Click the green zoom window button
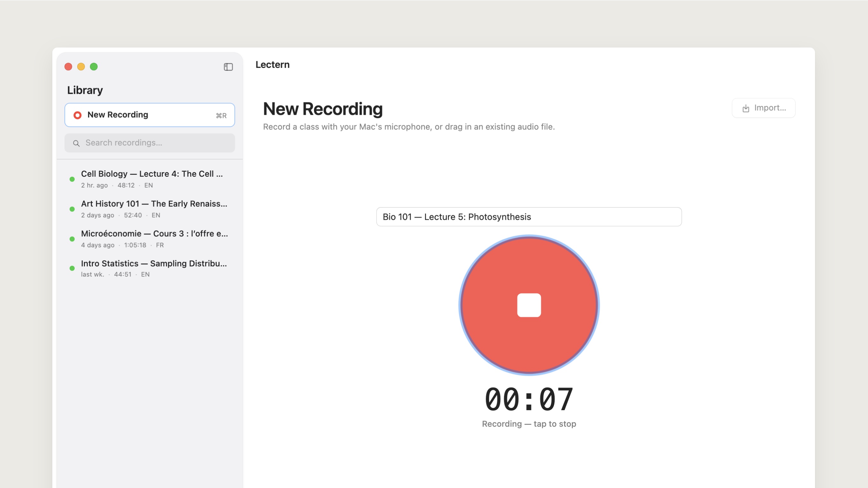The width and height of the screenshot is (868, 488). coord(94,67)
